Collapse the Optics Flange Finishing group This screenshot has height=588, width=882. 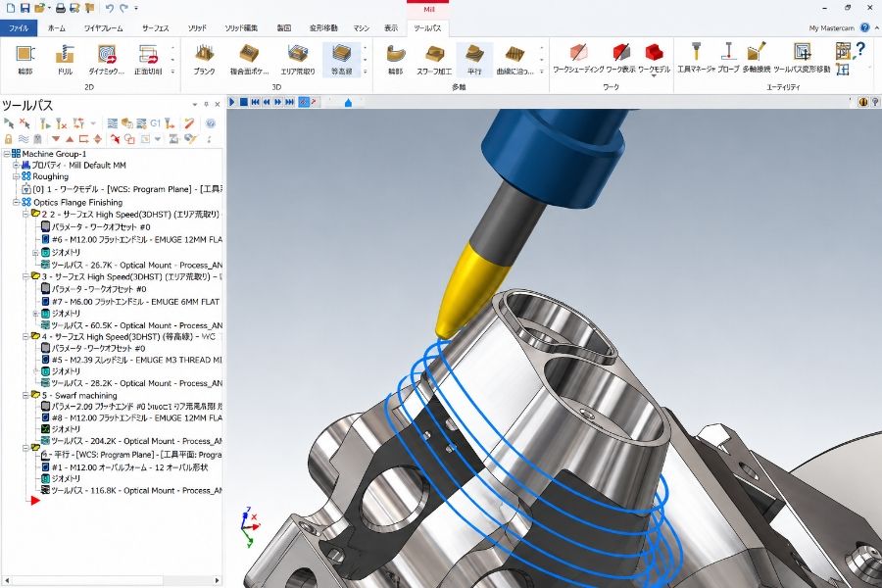[x=17, y=202]
